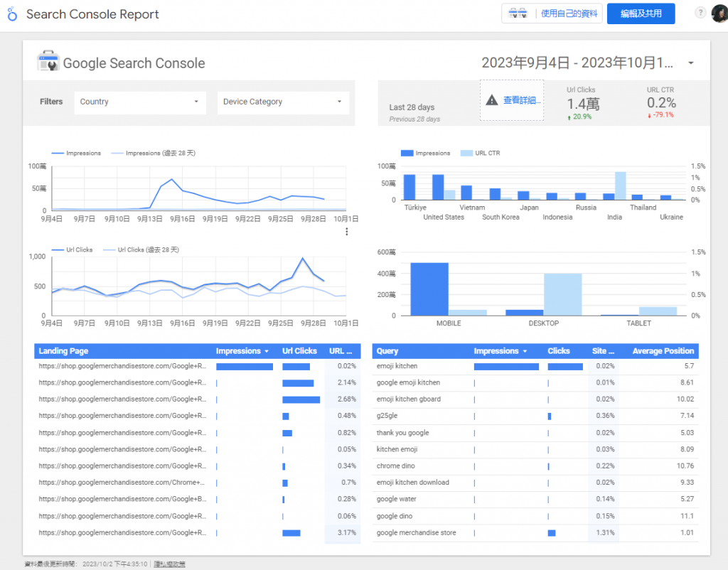This screenshot has width=728, height=570.
Task: Select the 'chrome dino' query row
Action: (535, 466)
